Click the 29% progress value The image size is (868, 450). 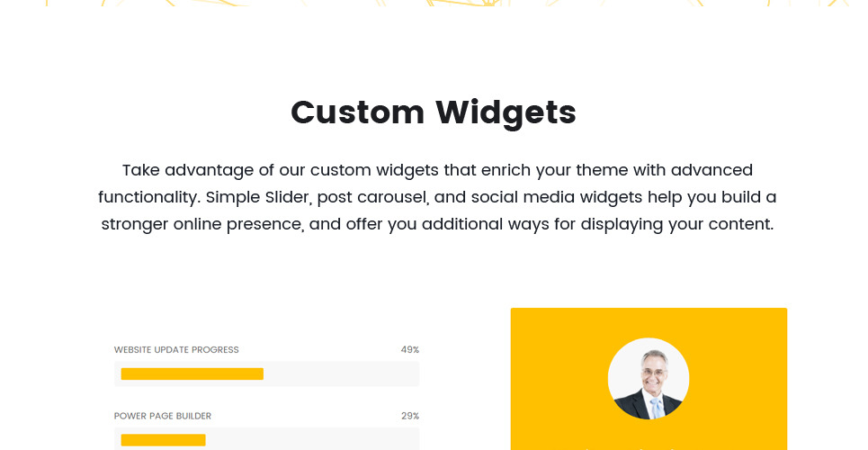410,416
